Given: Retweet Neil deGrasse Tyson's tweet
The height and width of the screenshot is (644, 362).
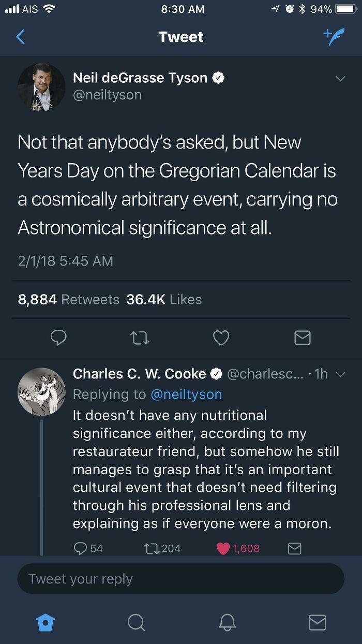Looking at the screenshot, I should [140, 338].
